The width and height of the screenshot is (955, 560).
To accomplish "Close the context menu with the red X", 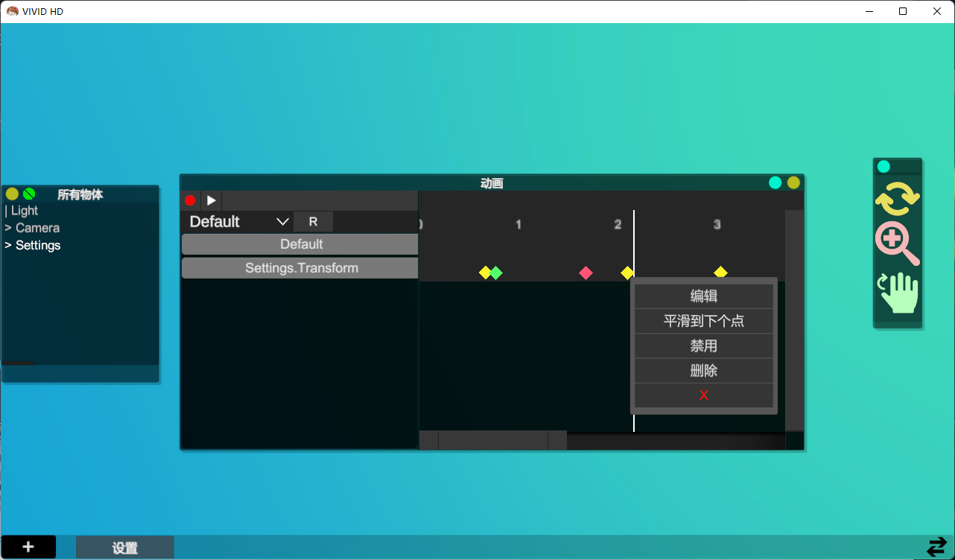I will (x=703, y=395).
